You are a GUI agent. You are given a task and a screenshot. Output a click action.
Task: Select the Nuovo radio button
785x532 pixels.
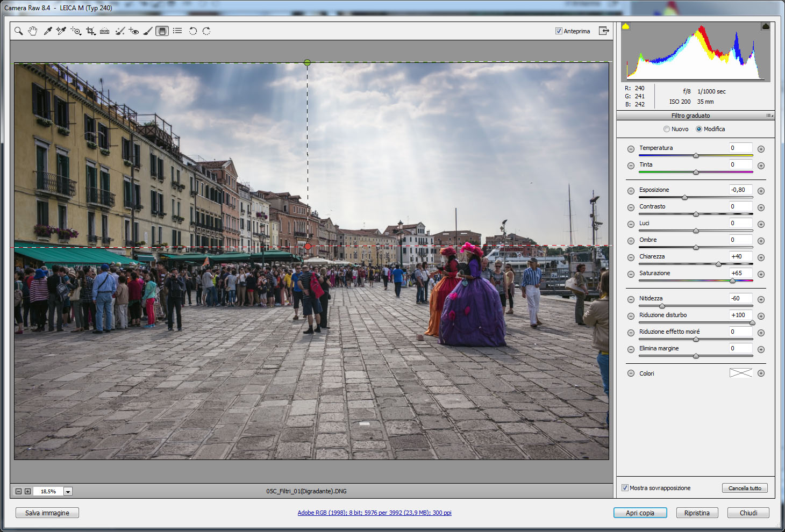coord(667,129)
